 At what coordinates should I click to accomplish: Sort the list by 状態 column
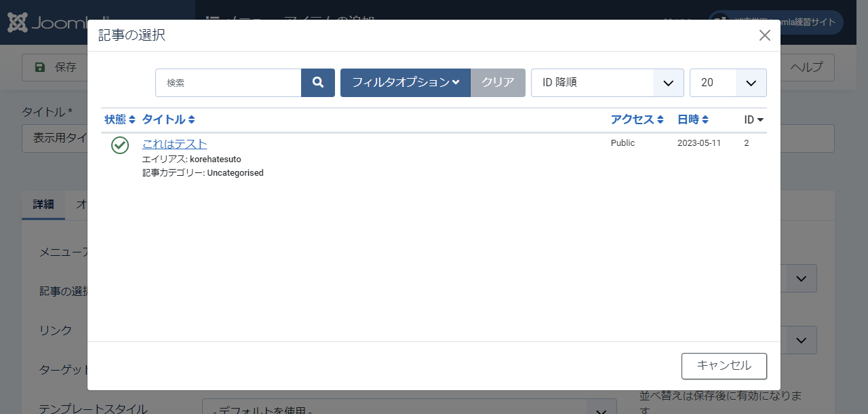(x=120, y=119)
